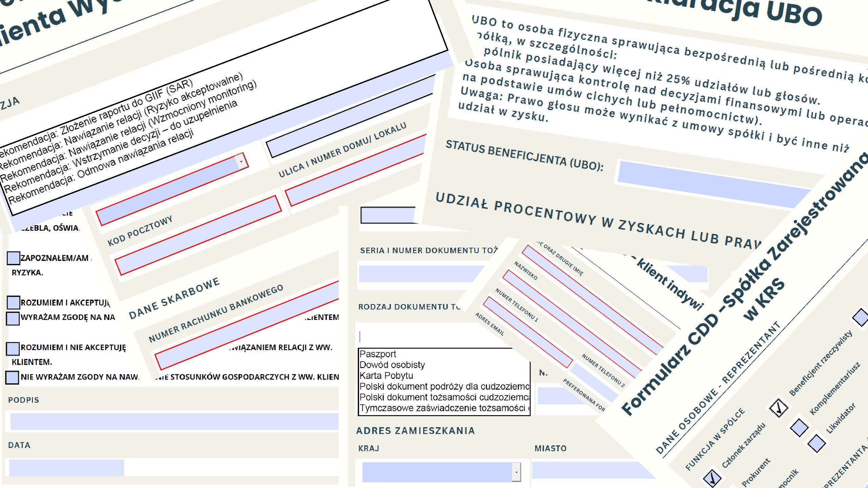Enable the WYRAŻAM ZGODĘ NA NA checkbox
The width and height of the screenshot is (868, 488).
13,318
